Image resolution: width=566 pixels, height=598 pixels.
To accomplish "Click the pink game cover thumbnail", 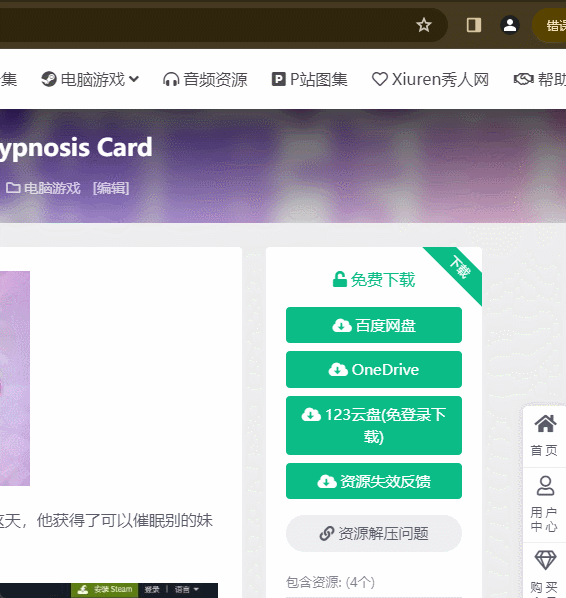I will [15, 378].
